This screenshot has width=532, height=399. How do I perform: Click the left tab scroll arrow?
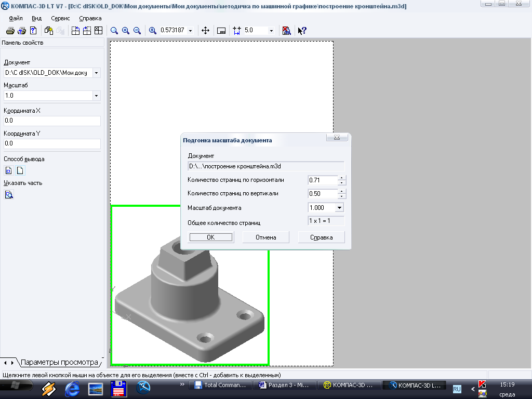point(5,363)
